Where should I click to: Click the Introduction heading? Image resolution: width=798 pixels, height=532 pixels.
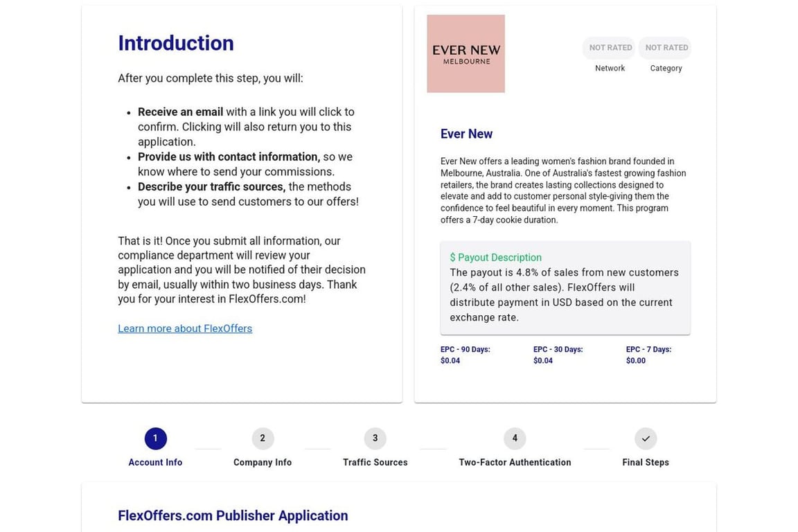pyautogui.click(x=176, y=43)
